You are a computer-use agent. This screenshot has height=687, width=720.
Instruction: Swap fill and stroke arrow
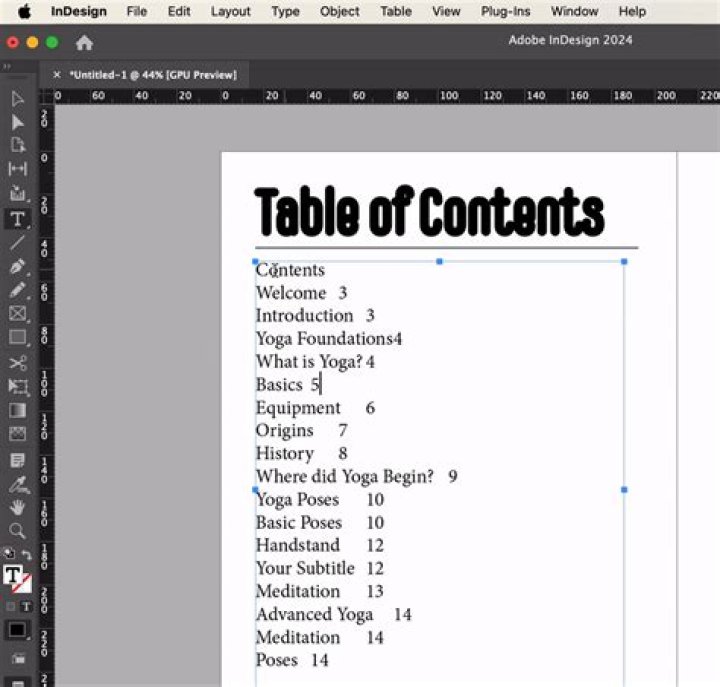[x=26, y=554]
